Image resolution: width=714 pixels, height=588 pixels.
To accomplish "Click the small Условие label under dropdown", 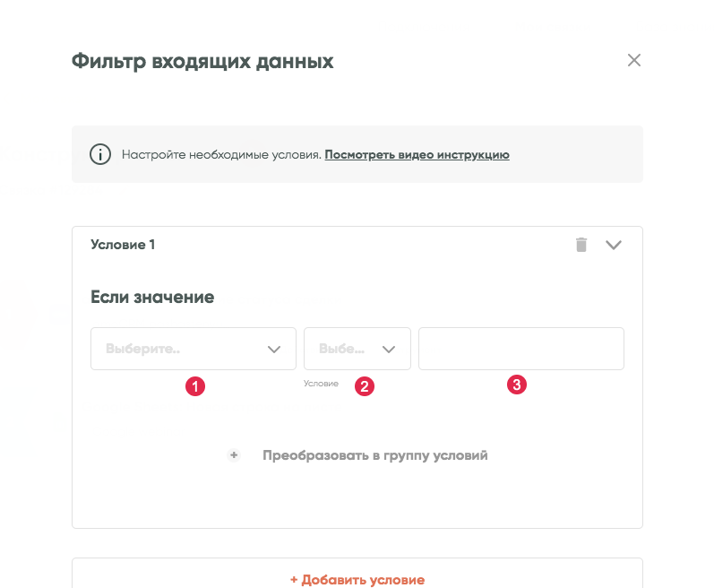I will coord(321,384).
